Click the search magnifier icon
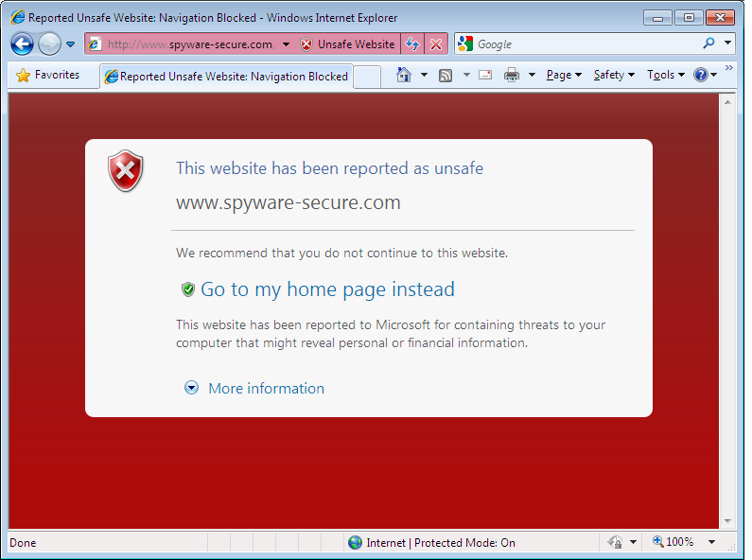 (x=708, y=44)
